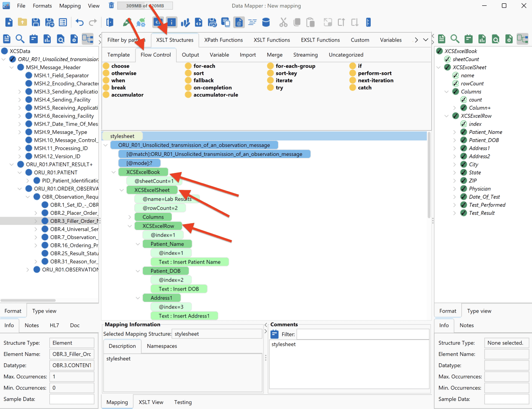Toggle the @ document button in toolbar
The image size is (532, 409).
[x=239, y=22]
